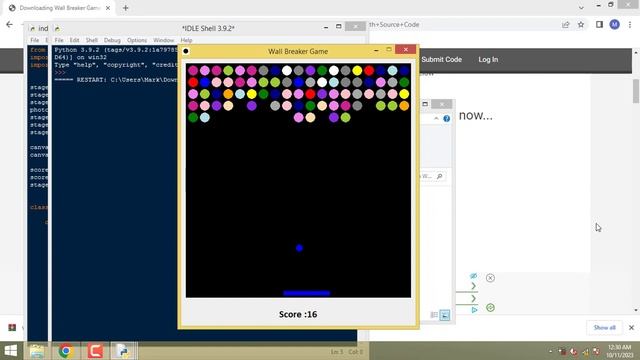
Task: Click the IDLE Shell 3.9.2 title bar
Action: tap(208, 28)
